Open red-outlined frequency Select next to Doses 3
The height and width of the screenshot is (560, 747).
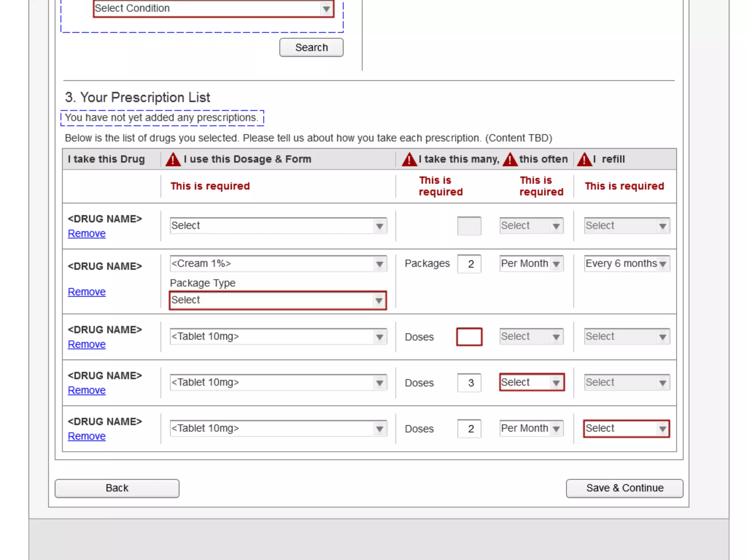click(531, 382)
